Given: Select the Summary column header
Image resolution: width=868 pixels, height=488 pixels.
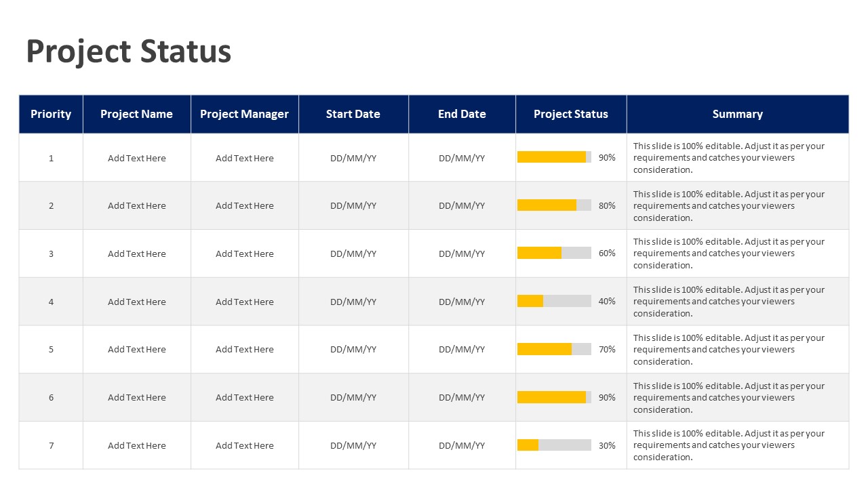Looking at the screenshot, I should 738,114.
